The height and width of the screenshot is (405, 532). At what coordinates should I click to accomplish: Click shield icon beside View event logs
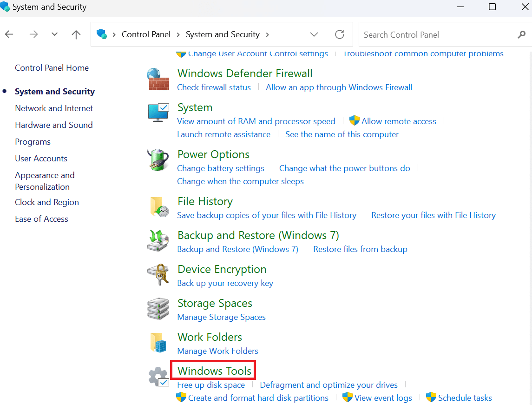348,397
